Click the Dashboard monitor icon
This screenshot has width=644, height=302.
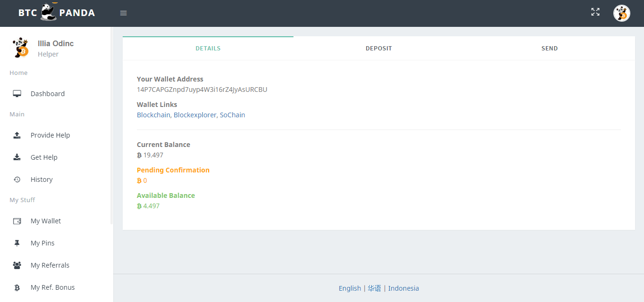pos(17,94)
